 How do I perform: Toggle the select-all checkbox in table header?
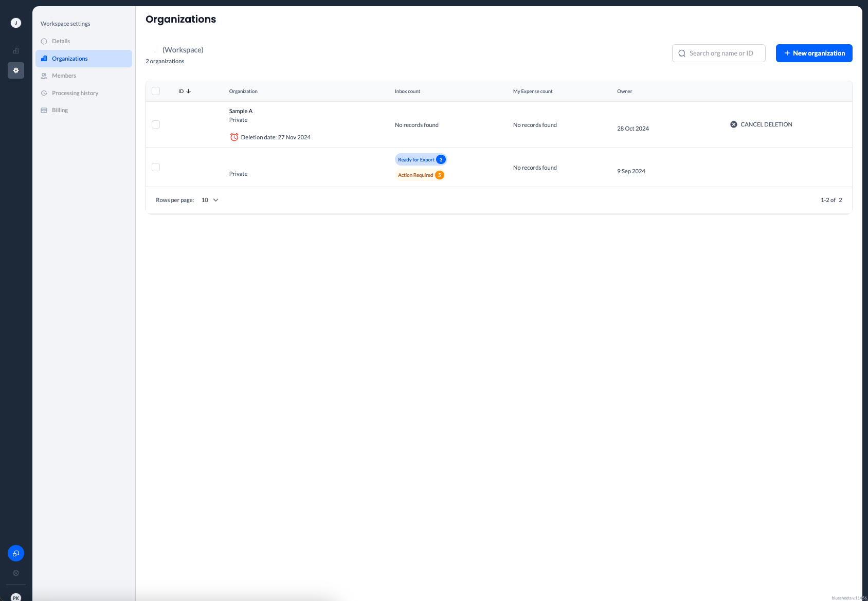pyautogui.click(x=156, y=91)
